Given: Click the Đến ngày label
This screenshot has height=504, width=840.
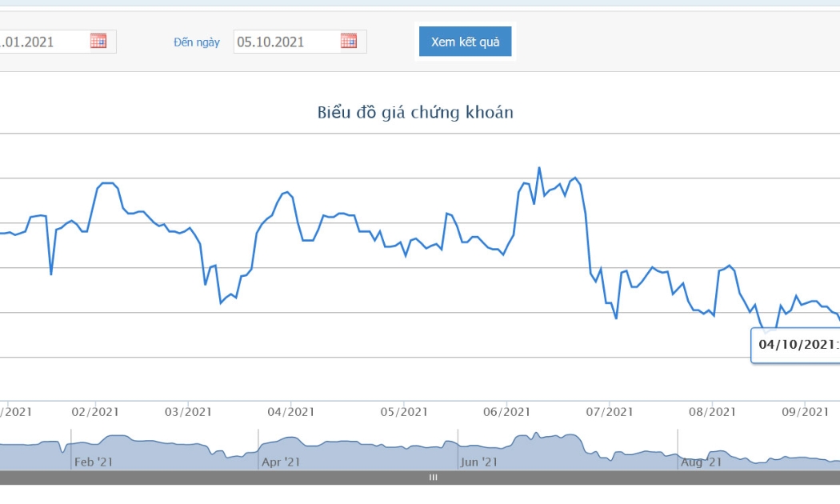Looking at the screenshot, I should (x=197, y=42).
